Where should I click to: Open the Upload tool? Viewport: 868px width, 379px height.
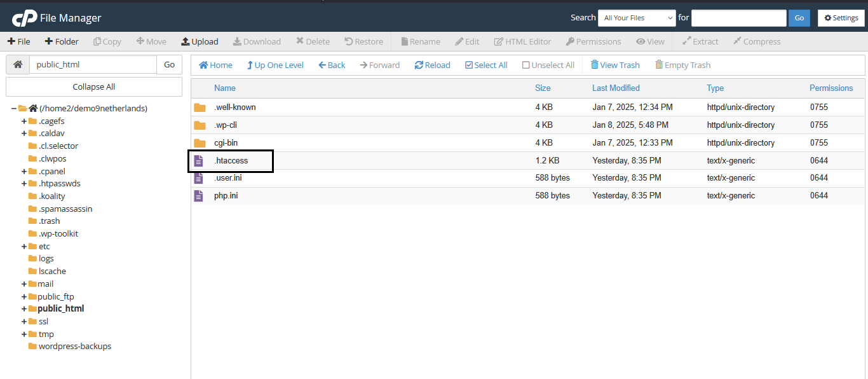coord(200,41)
